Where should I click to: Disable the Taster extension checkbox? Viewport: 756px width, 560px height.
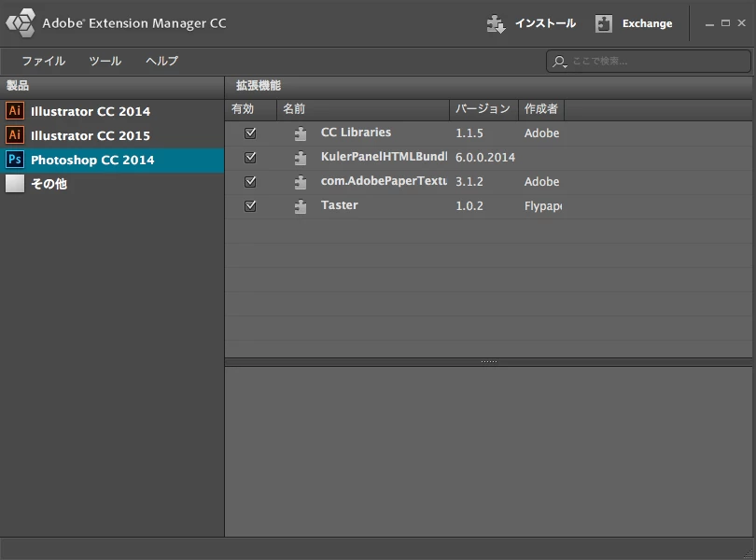point(250,206)
